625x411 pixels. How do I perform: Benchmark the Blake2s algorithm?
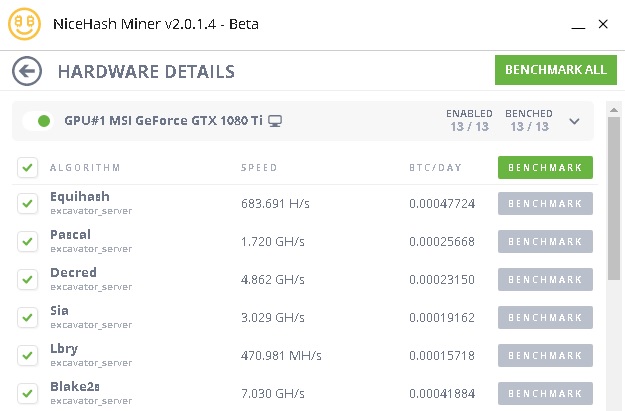point(545,393)
